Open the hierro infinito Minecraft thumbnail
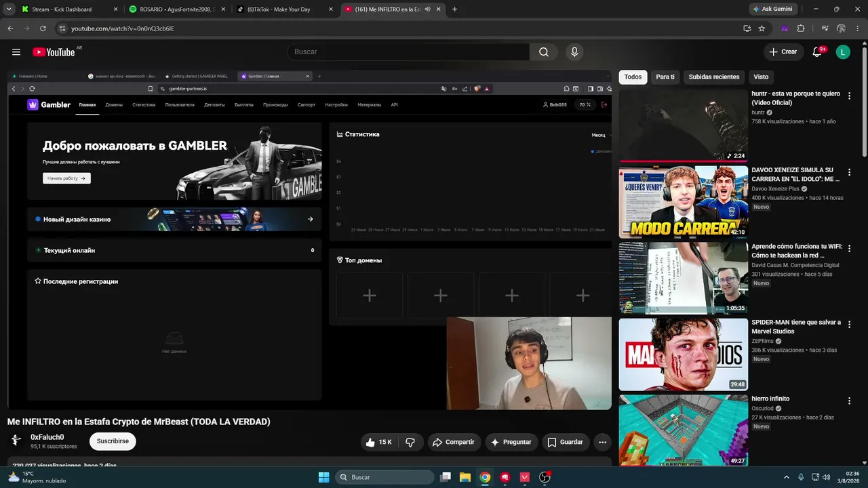Screen dimensions: 868x488 point(684,430)
